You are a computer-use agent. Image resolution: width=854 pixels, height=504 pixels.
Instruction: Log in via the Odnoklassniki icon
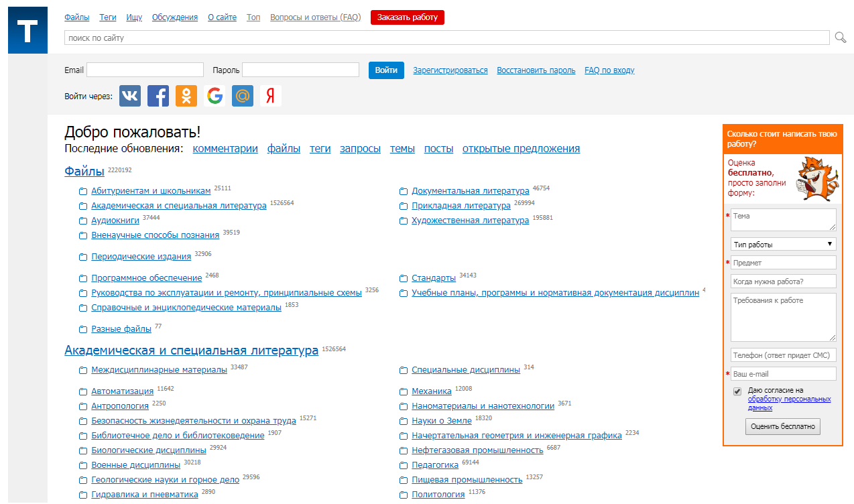tap(186, 96)
